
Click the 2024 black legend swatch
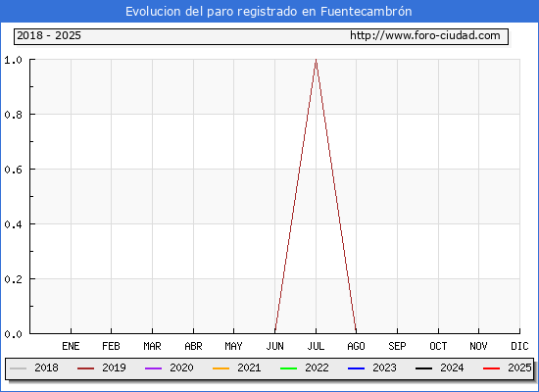423,368
